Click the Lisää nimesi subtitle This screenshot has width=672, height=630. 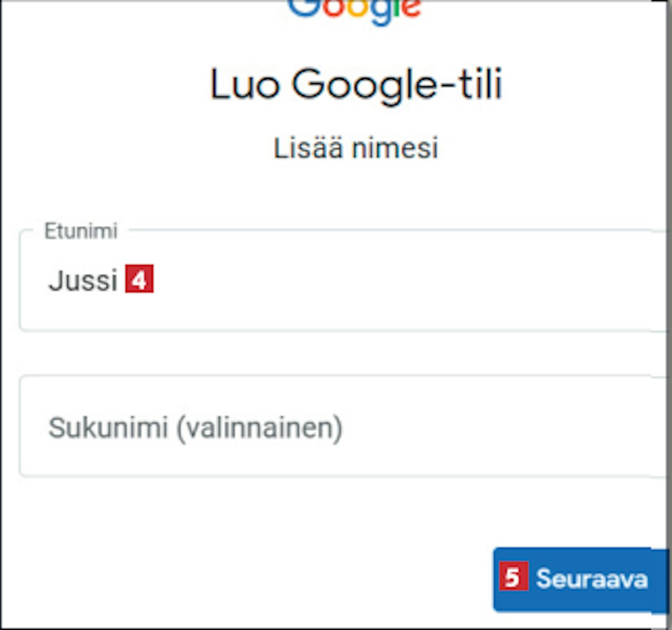click(356, 148)
